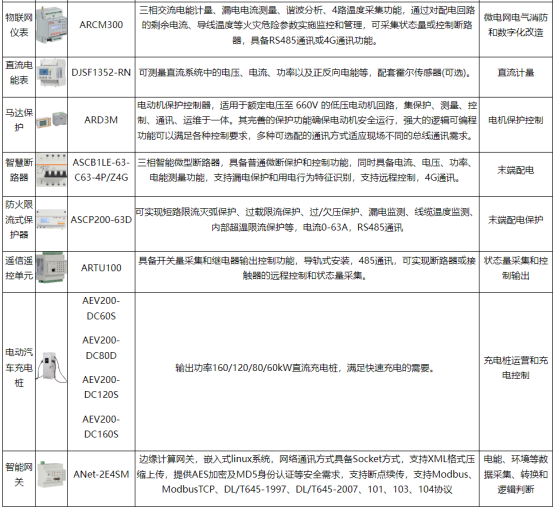The width and height of the screenshot is (554, 508).
Task: Select the AEV200-DC80D model text
Action: click(x=101, y=348)
